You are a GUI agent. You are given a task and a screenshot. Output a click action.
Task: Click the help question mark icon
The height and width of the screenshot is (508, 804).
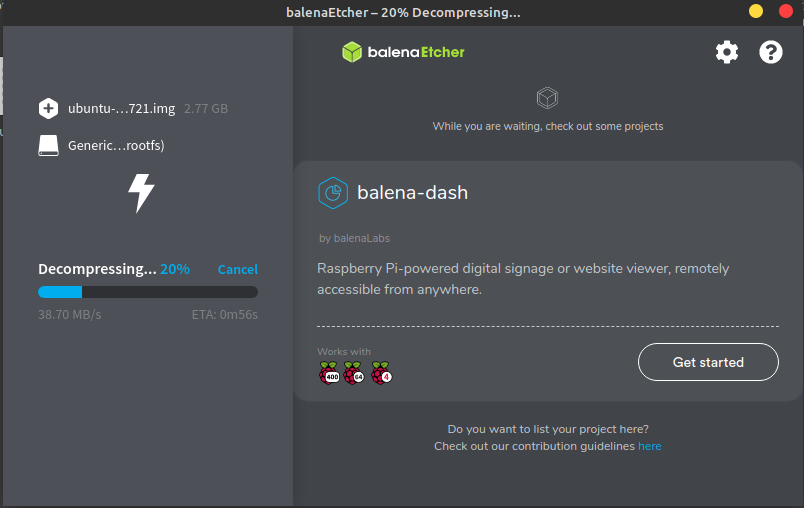771,52
